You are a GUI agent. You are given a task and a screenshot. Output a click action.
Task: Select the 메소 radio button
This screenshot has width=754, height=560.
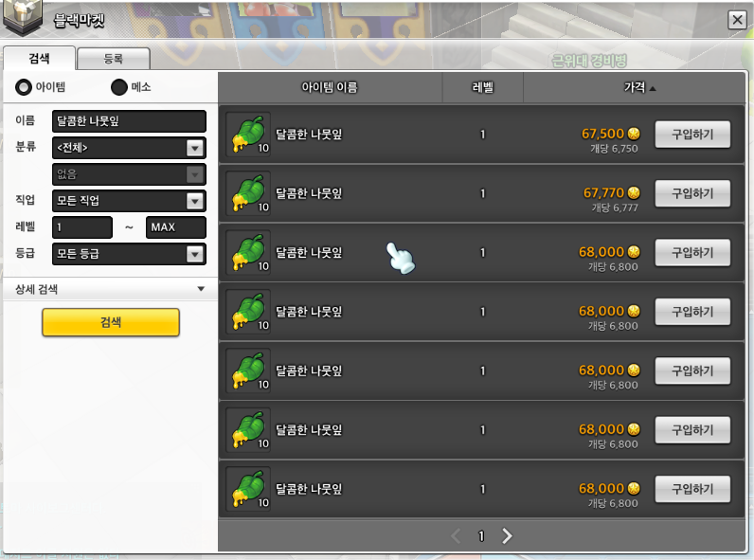coord(118,87)
